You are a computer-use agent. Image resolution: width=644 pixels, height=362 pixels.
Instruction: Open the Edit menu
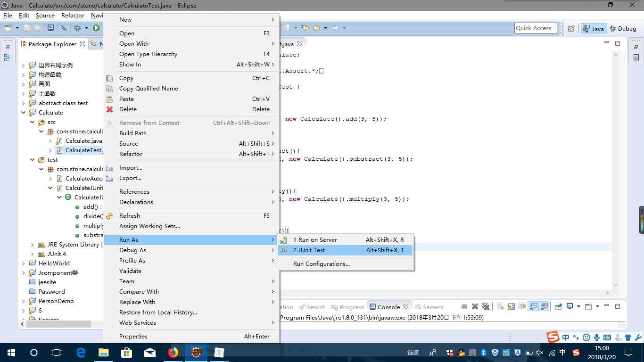click(x=24, y=16)
